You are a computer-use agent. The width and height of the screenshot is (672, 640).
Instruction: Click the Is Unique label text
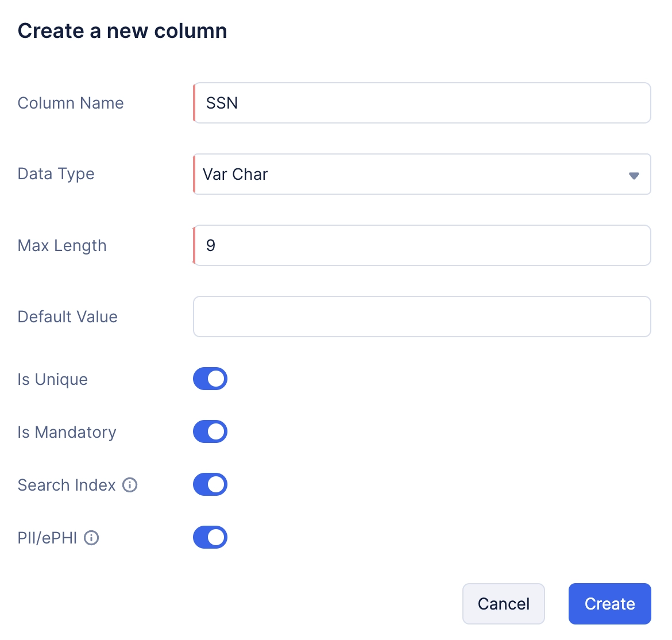53,379
